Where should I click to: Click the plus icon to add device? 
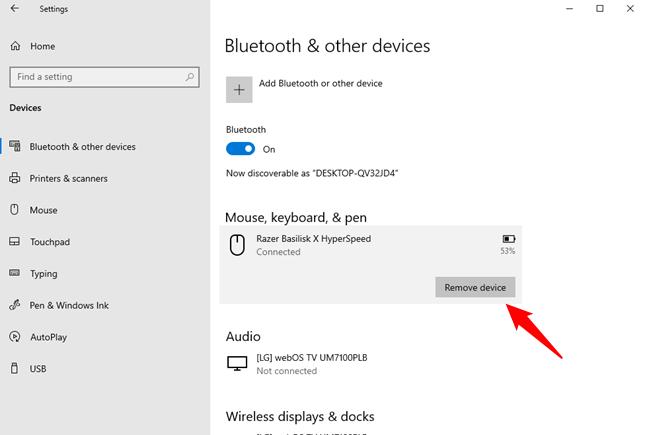(x=239, y=90)
